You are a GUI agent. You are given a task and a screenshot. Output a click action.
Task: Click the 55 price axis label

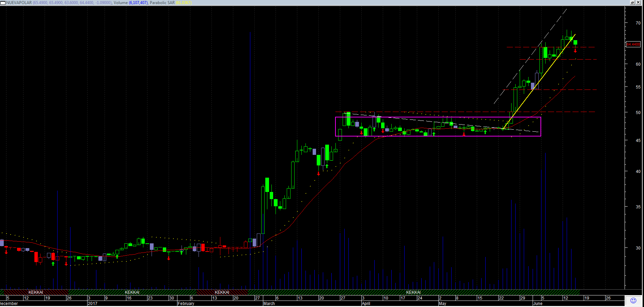[x=638, y=87]
